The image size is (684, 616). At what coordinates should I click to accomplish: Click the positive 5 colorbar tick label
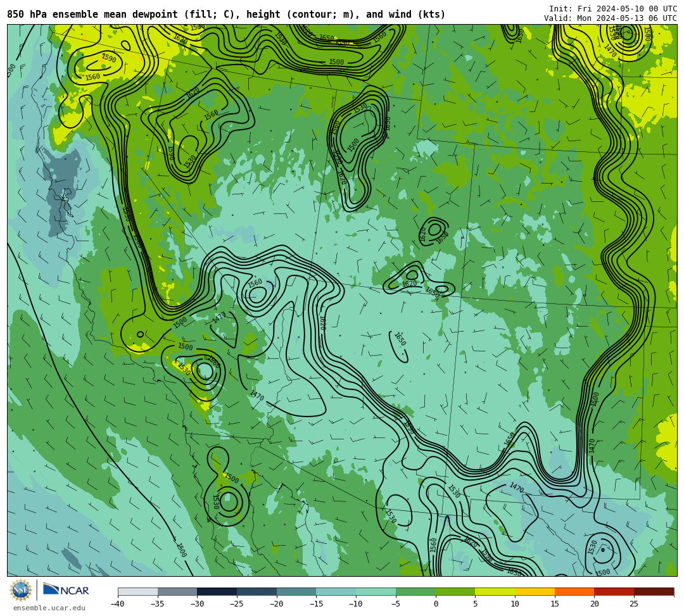point(476,604)
